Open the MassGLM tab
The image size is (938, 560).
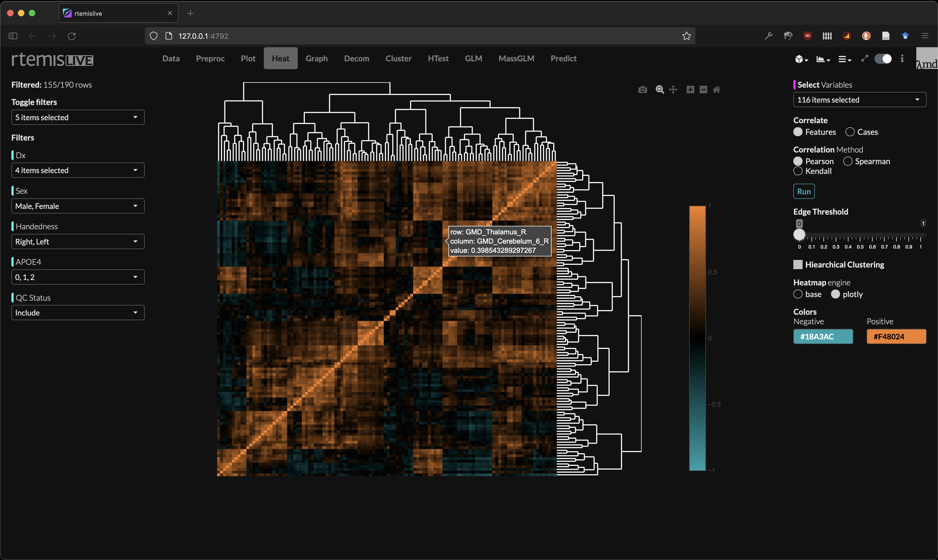pos(516,59)
